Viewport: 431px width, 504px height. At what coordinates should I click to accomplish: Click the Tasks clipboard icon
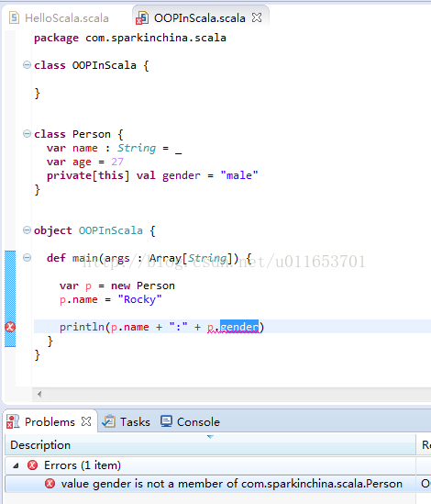click(x=108, y=421)
